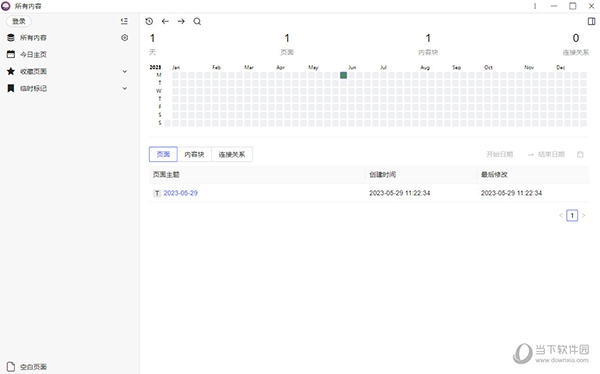600x374 pixels.
Task: Expand the 收藏页面 chevron
Action: [124, 72]
